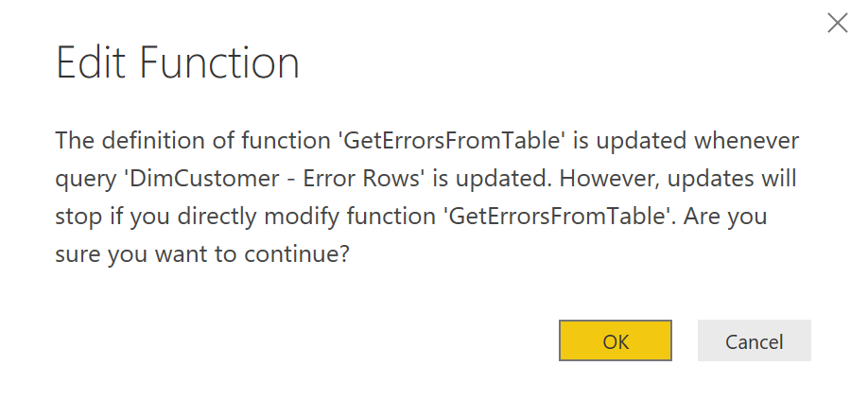Click the word 'However' in the message
Screen dimensions: 868x418
(562, 179)
